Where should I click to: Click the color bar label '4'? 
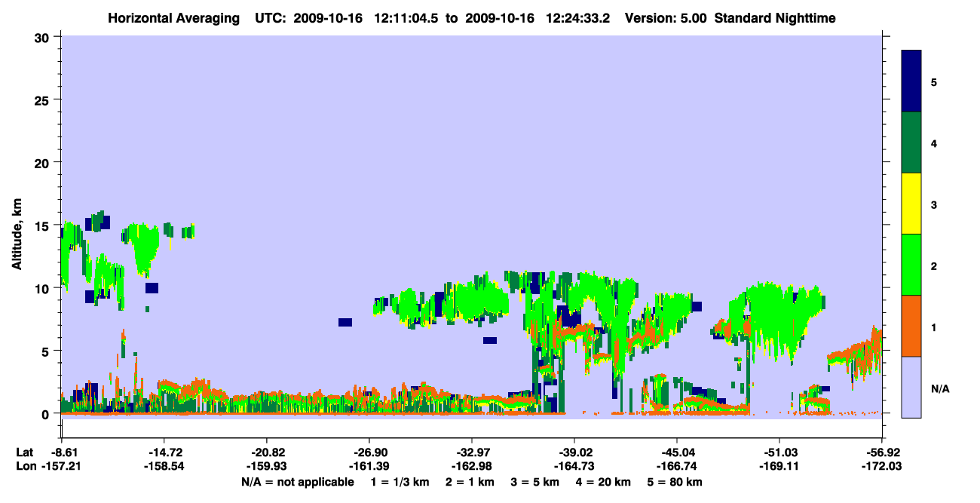(x=934, y=143)
